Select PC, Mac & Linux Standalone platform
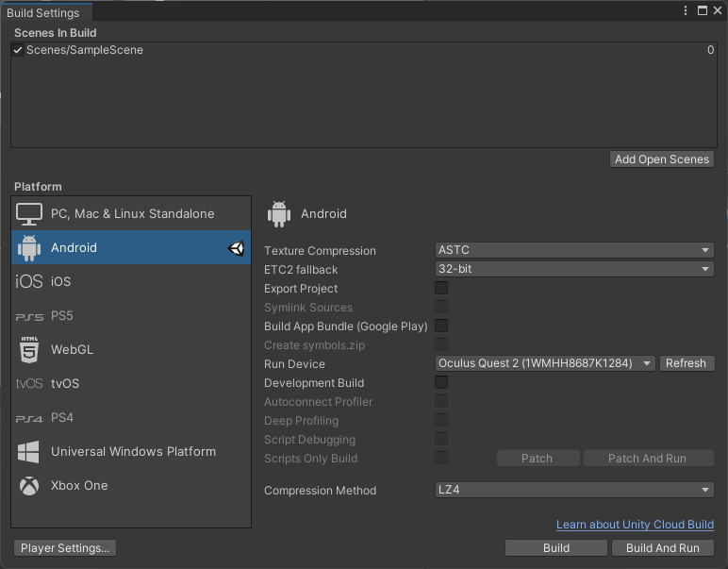Viewport: 728px width, 569px height. (131, 213)
